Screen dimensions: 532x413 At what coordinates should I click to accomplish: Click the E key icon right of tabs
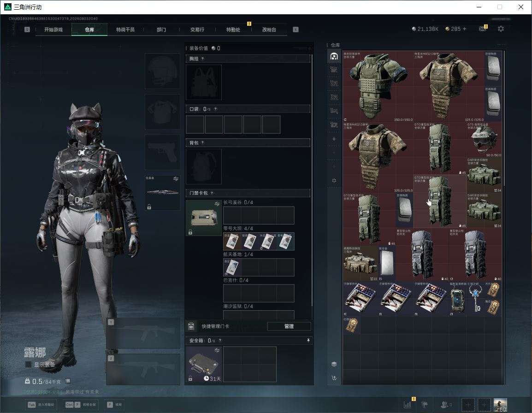point(296,29)
